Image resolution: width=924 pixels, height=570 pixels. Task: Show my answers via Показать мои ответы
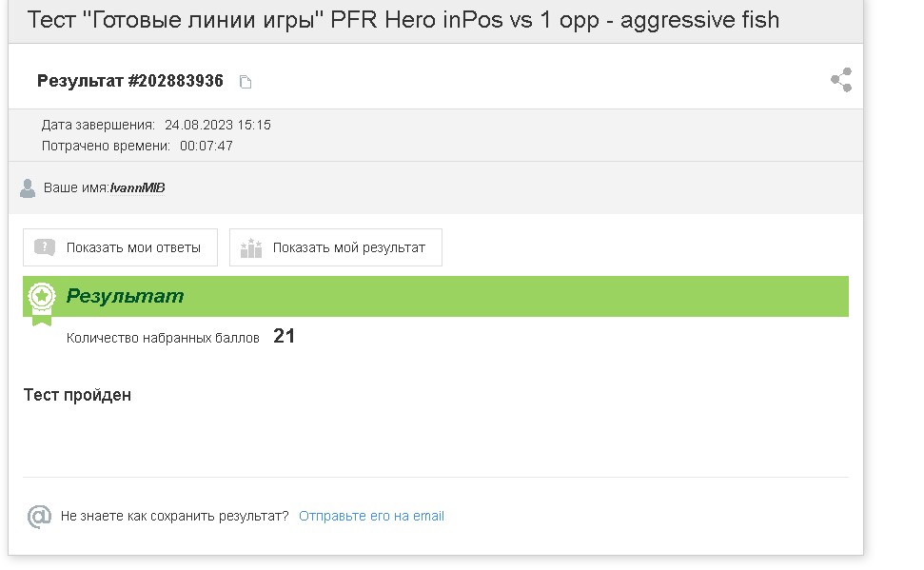click(x=120, y=247)
